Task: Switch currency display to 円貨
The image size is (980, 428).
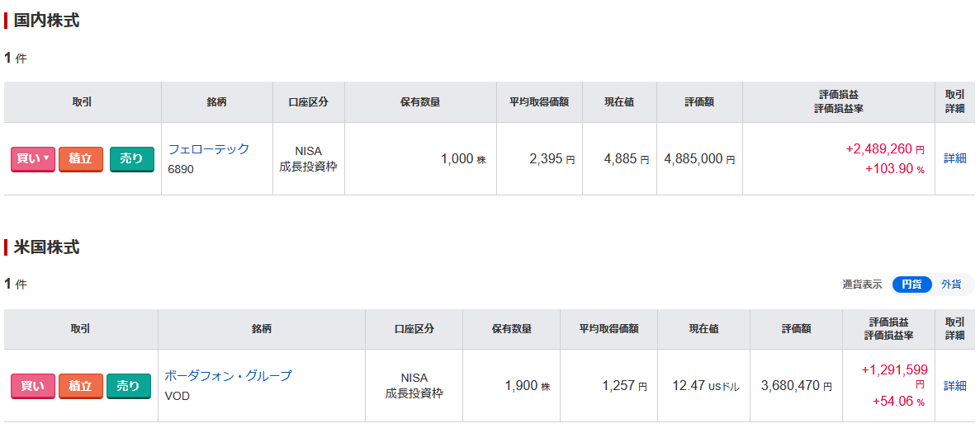Action: pyautogui.click(x=911, y=285)
